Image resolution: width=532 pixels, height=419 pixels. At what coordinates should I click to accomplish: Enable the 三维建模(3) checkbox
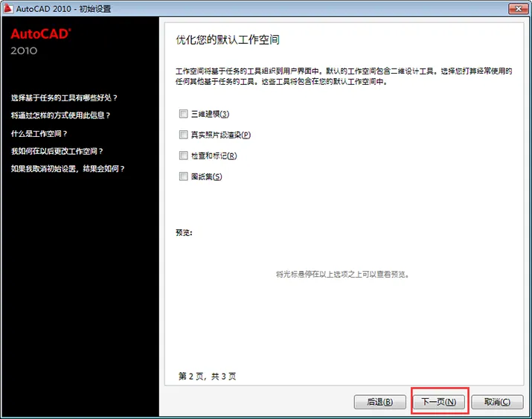[x=183, y=114]
